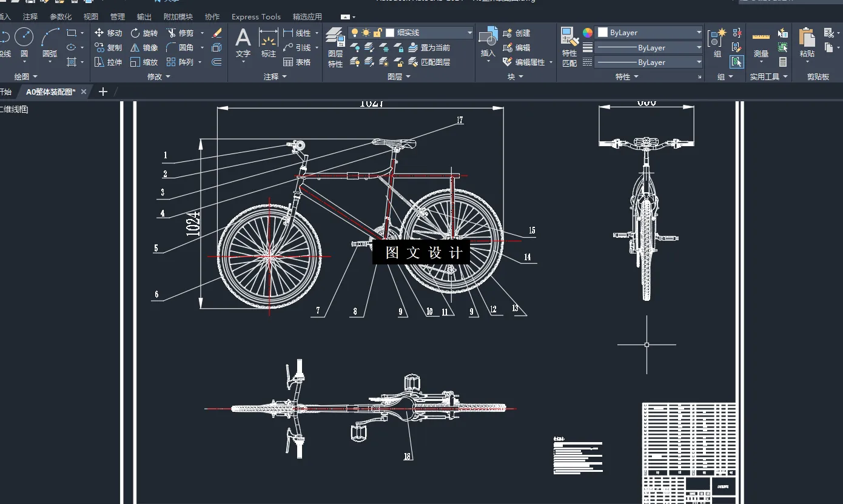Close the A0整体装配图 drawing tab
The image size is (843, 504).
point(84,92)
